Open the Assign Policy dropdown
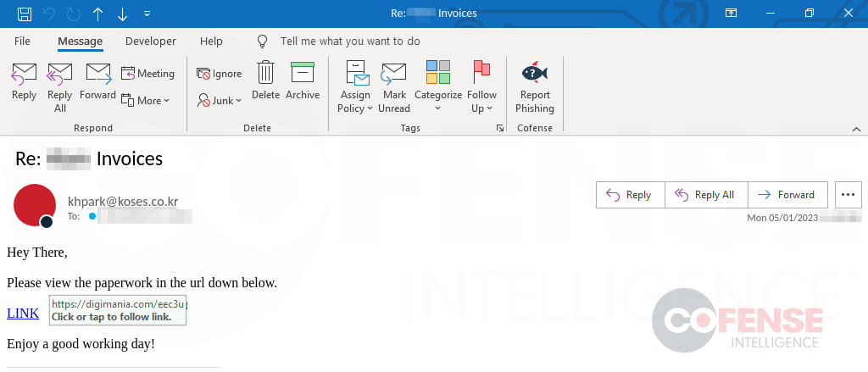 [355, 87]
